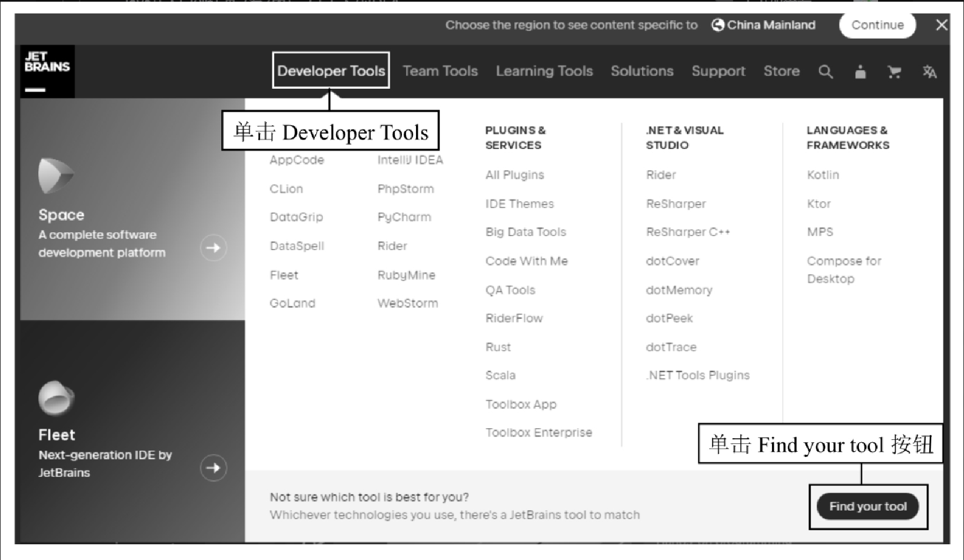The height and width of the screenshot is (560, 964).
Task: Click the LANGUAGES & FRAMEWORKS heading
Action: click(848, 137)
